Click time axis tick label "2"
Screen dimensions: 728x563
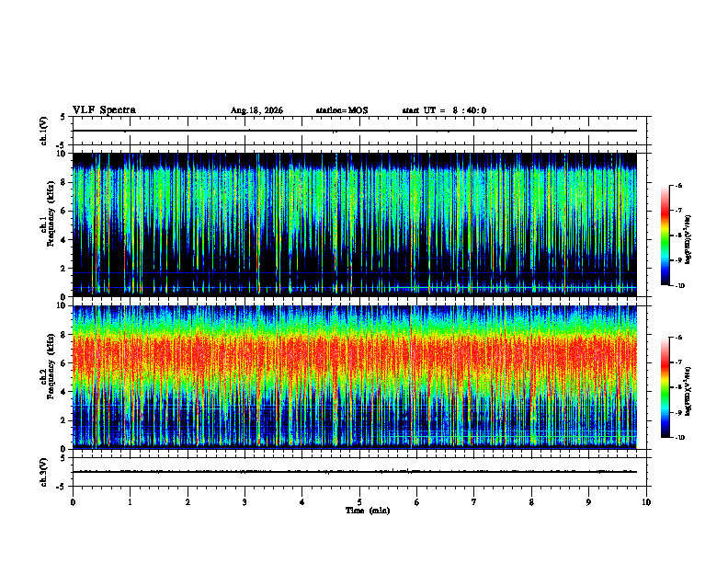pyautogui.click(x=188, y=502)
